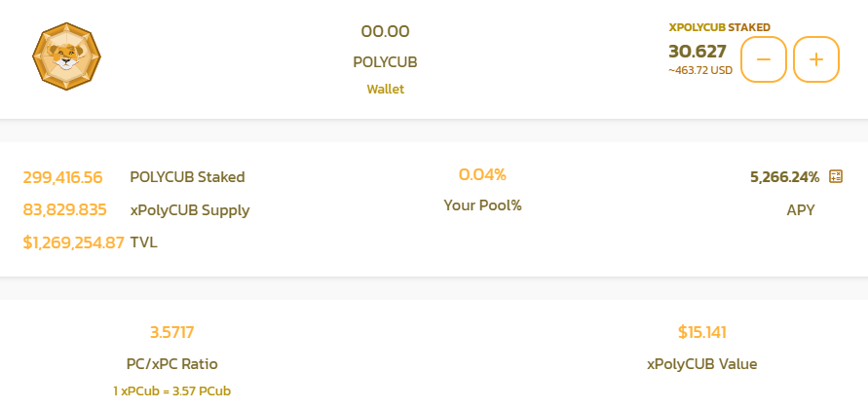Click the minus button to unstake xPOLYCUB
The height and width of the screenshot is (409, 868).
coord(764,59)
